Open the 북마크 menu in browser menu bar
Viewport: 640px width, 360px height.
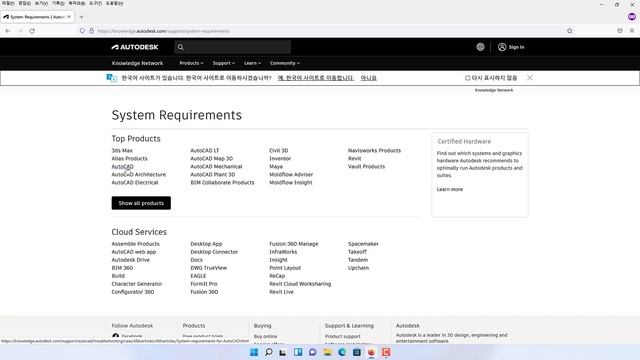pos(77,3)
